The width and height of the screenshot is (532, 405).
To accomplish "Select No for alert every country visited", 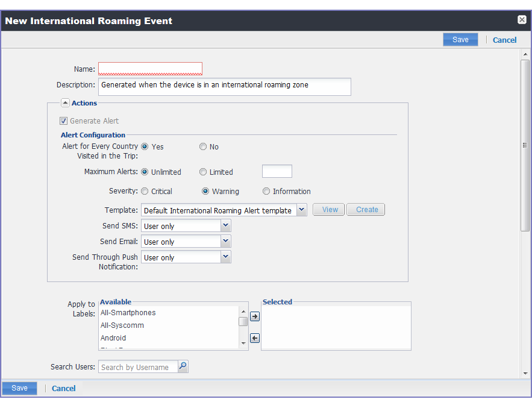I will click(203, 146).
